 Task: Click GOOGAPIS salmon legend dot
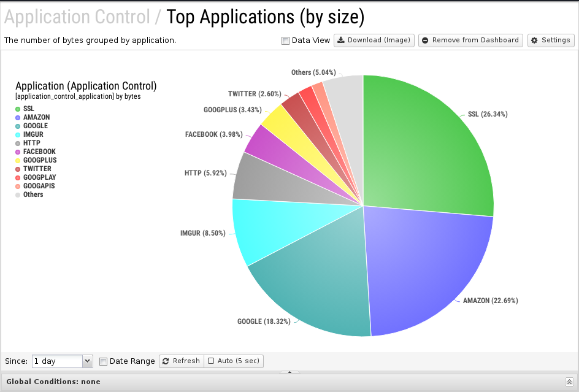18,186
